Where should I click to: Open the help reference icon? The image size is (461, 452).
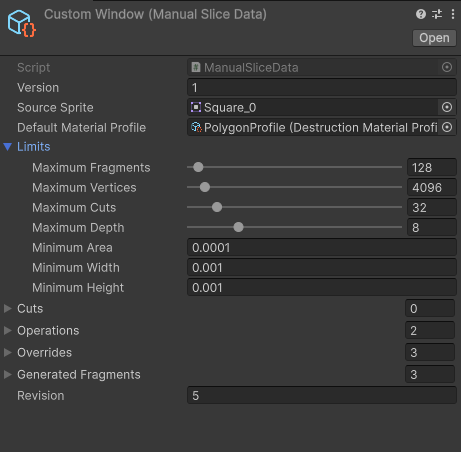(x=421, y=14)
